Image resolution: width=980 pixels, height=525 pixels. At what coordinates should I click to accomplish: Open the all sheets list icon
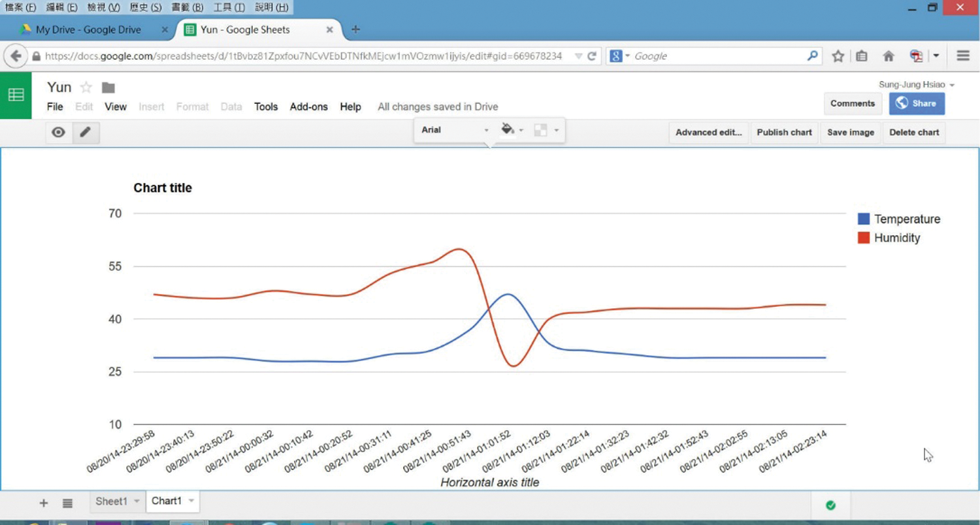pyautogui.click(x=67, y=503)
